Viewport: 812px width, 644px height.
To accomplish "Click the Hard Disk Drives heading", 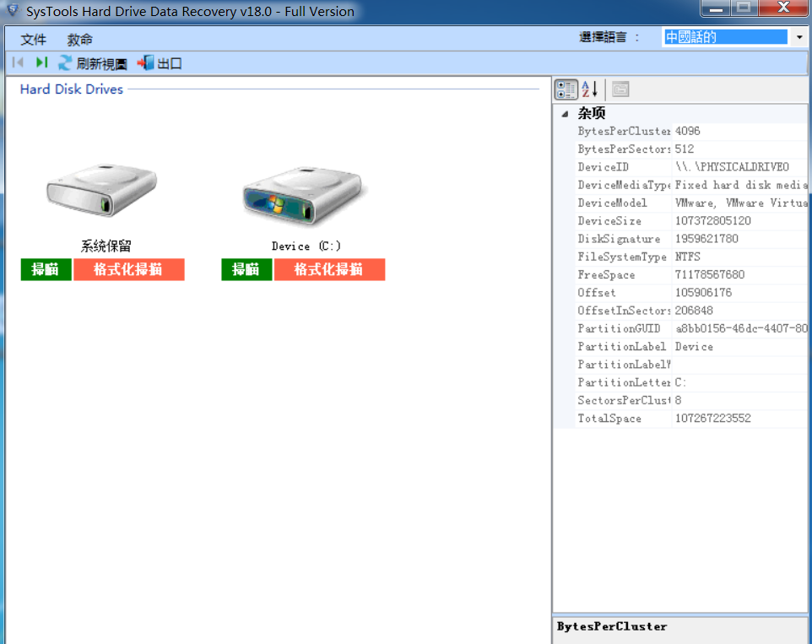I will click(72, 89).
